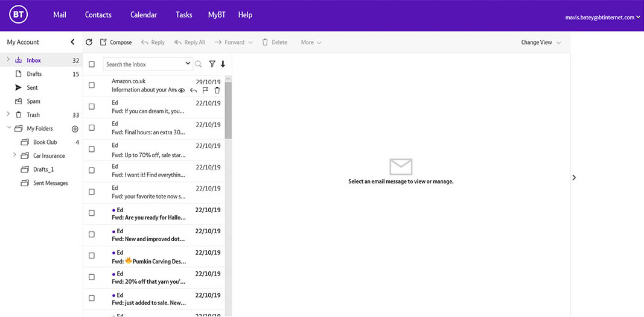The width and height of the screenshot is (644, 317).
Task: Delete Amazon.co.uk email using trash icon
Action: [x=217, y=90]
